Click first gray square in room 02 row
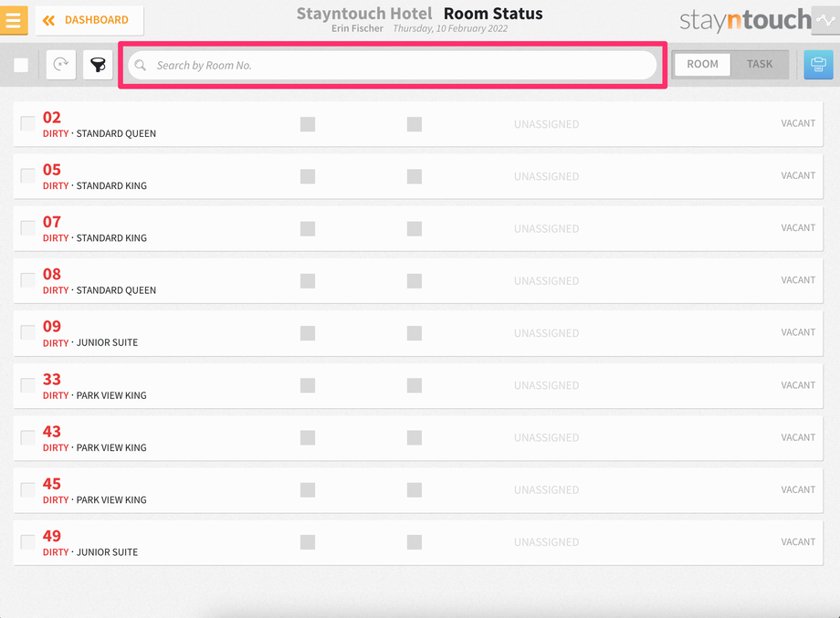Image resolution: width=840 pixels, height=618 pixels. pyautogui.click(x=308, y=124)
